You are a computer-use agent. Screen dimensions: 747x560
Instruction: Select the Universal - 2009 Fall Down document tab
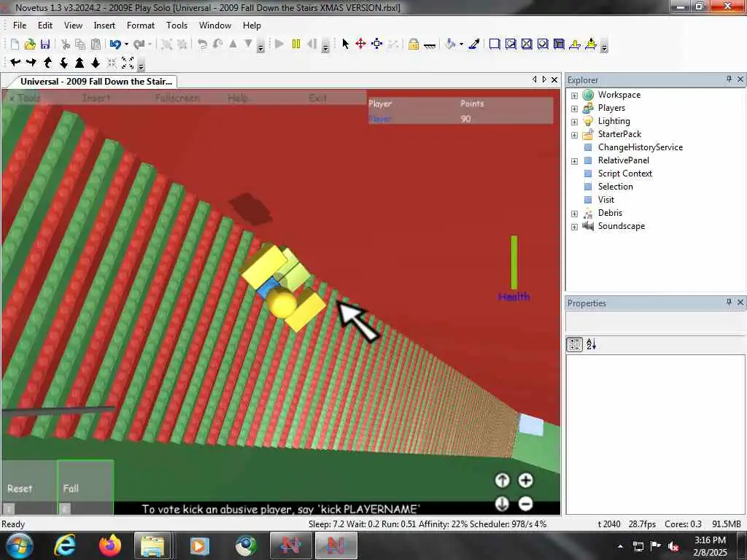pos(96,82)
